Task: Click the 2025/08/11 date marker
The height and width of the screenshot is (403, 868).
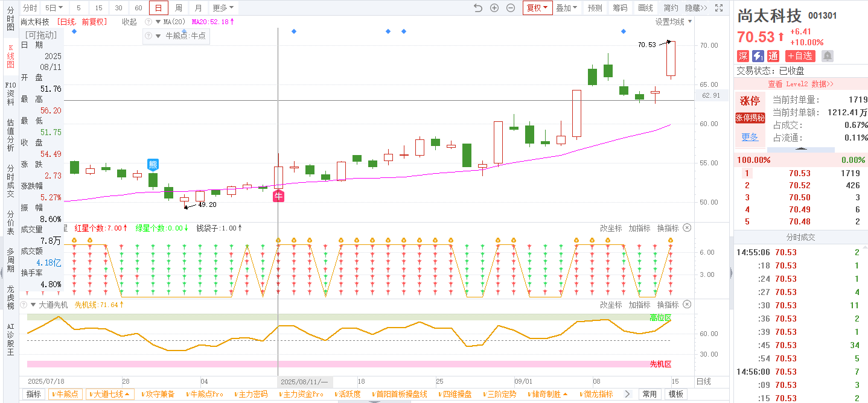Action: pyautogui.click(x=305, y=382)
